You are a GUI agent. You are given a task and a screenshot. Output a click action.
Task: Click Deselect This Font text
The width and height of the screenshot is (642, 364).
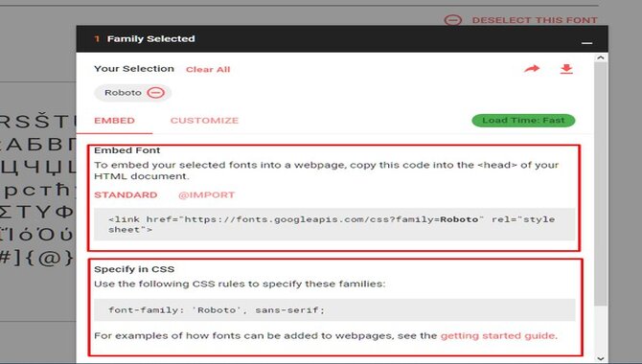pyautogui.click(x=535, y=20)
